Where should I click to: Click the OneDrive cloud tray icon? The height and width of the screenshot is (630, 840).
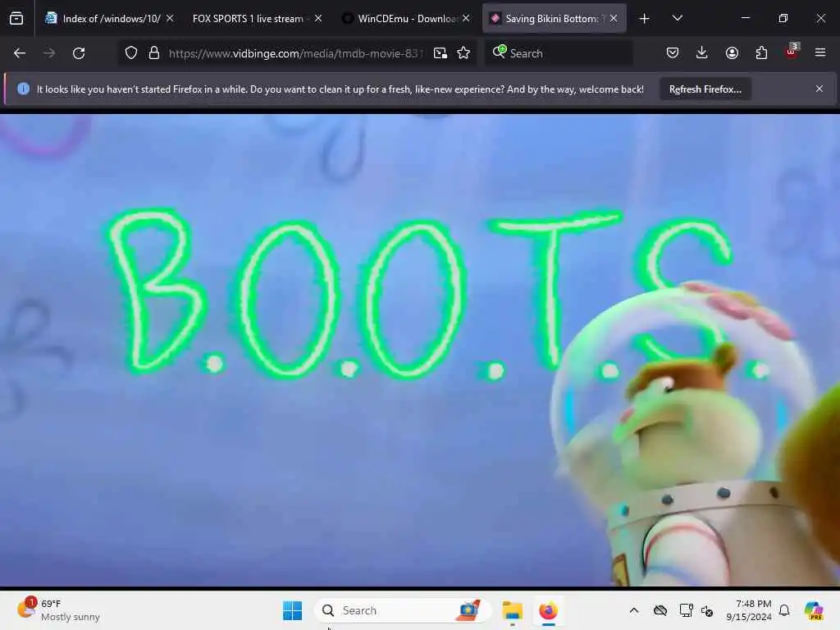pos(660,610)
